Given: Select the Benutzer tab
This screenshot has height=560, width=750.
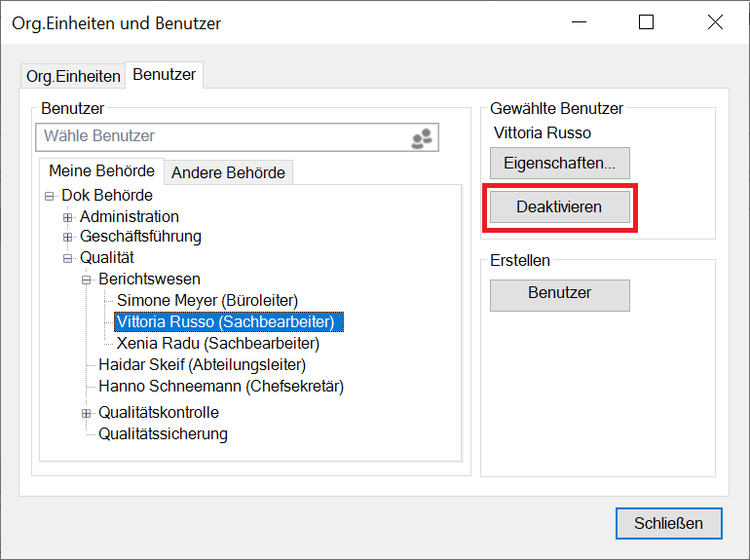Looking at the screenshot, I should 164,74.
